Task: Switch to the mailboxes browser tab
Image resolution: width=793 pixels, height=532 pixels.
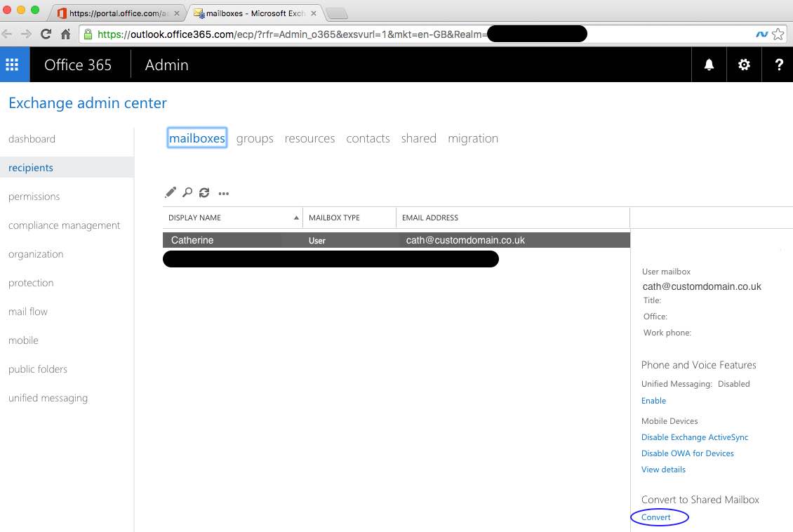Action: [x=254, y=13]
